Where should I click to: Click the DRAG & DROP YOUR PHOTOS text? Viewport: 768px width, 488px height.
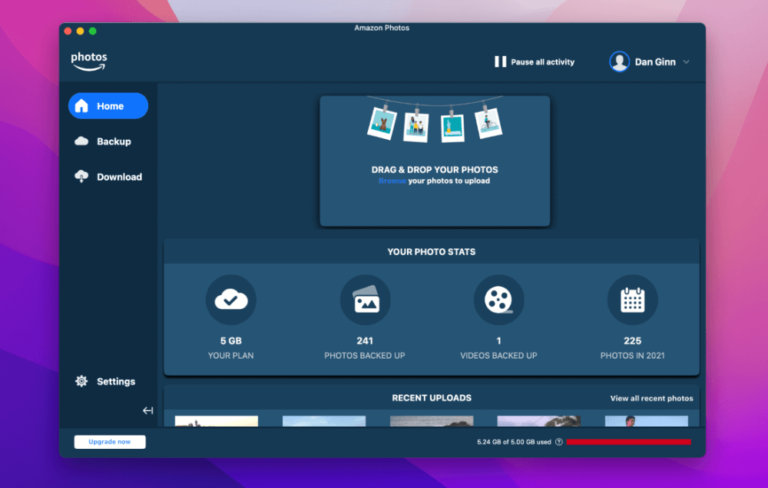(x=434, y=170)
